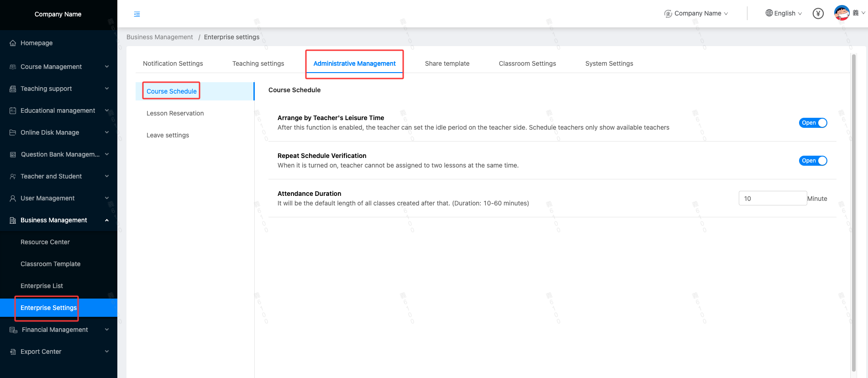Click the yen currency icon
This screenshot has width=868, height=378.
click(818, 14)
